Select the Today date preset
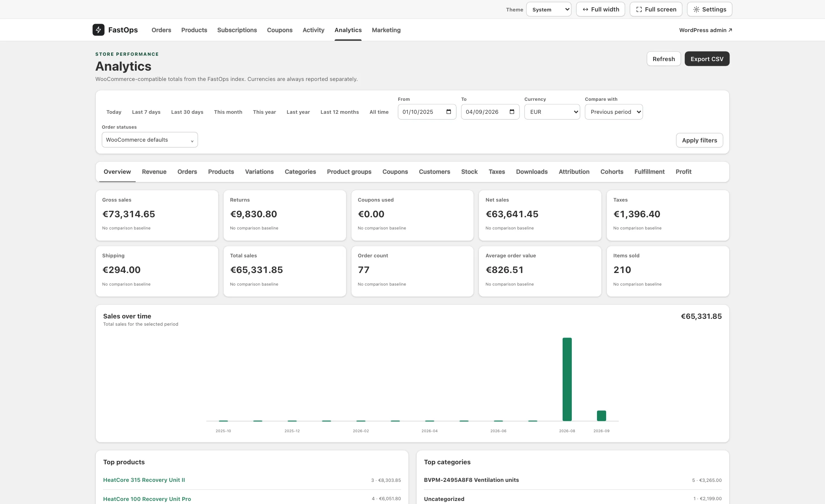 click(114, 112)
